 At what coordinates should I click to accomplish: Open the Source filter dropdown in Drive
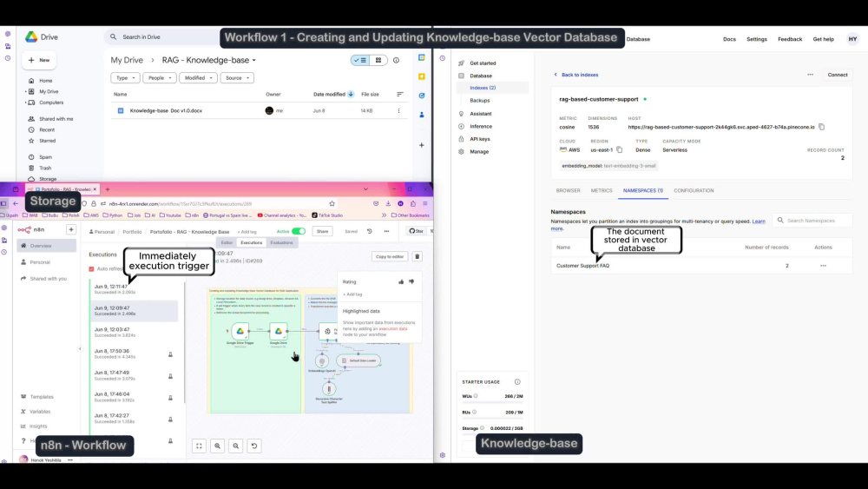click(x=237, y=78)
